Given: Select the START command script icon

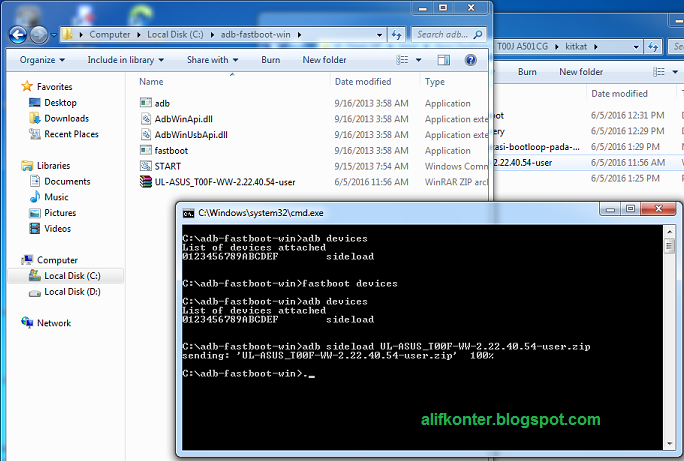Looking at the screenshot, I should click(146, 166).
